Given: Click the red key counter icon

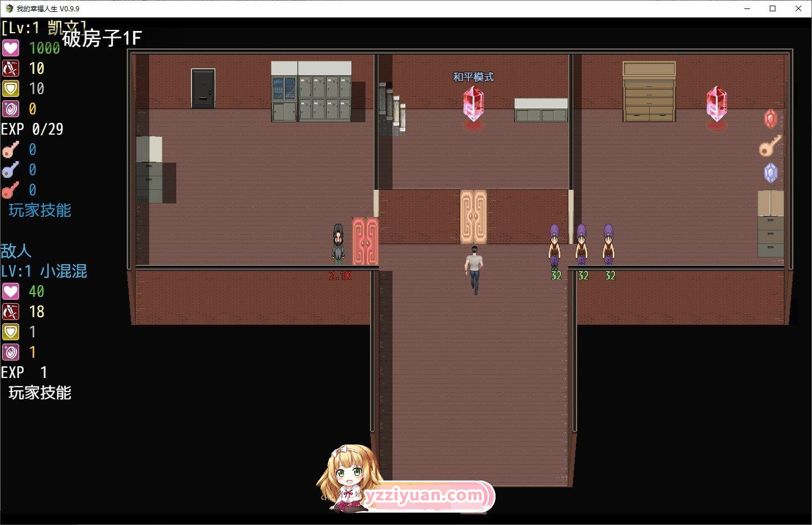Looking at the screenshot, I should (11, 190).
